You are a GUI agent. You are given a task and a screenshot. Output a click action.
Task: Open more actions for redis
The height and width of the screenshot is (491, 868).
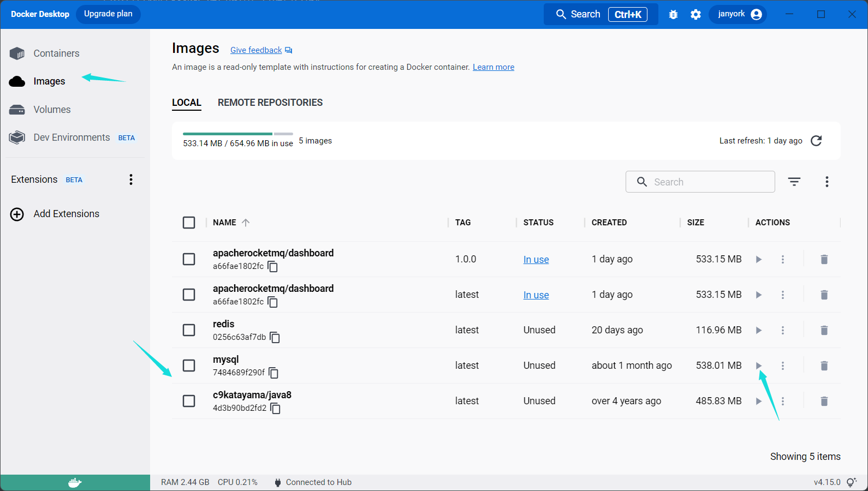click(x=783, y=331)
